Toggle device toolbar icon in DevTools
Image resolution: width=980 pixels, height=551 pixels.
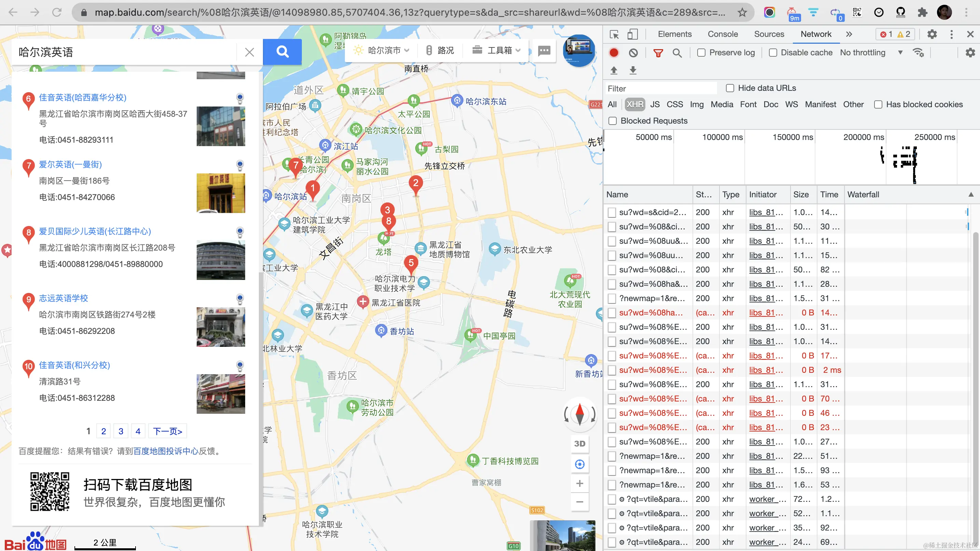632,34
